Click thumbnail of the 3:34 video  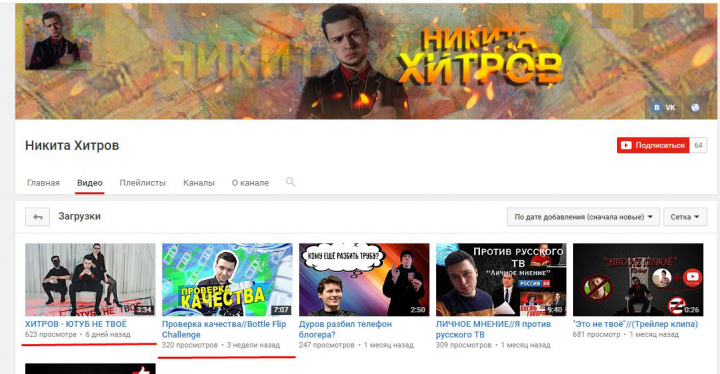(x=90, y=279)
